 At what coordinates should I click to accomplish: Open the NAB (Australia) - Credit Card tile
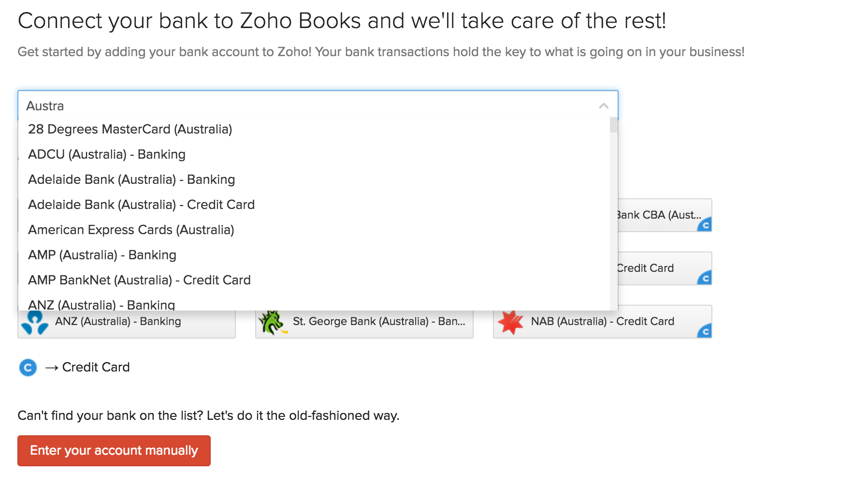[x=602, y=321]
